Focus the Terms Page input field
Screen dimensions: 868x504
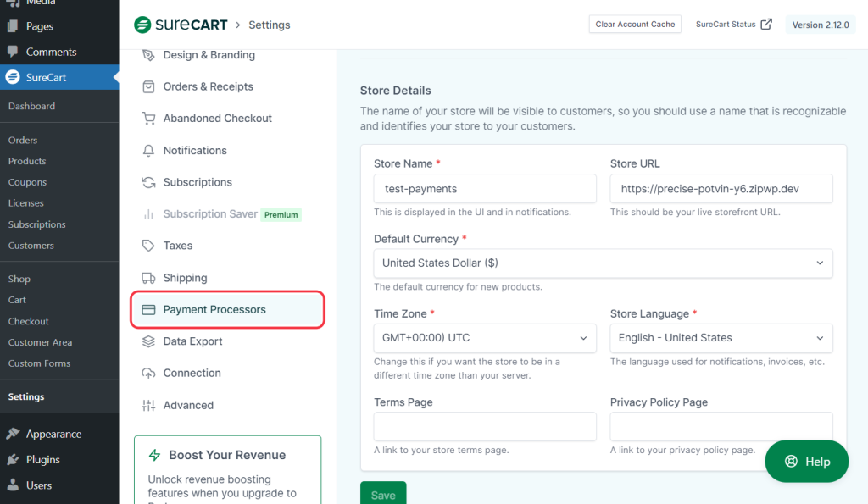pos(485,427)
